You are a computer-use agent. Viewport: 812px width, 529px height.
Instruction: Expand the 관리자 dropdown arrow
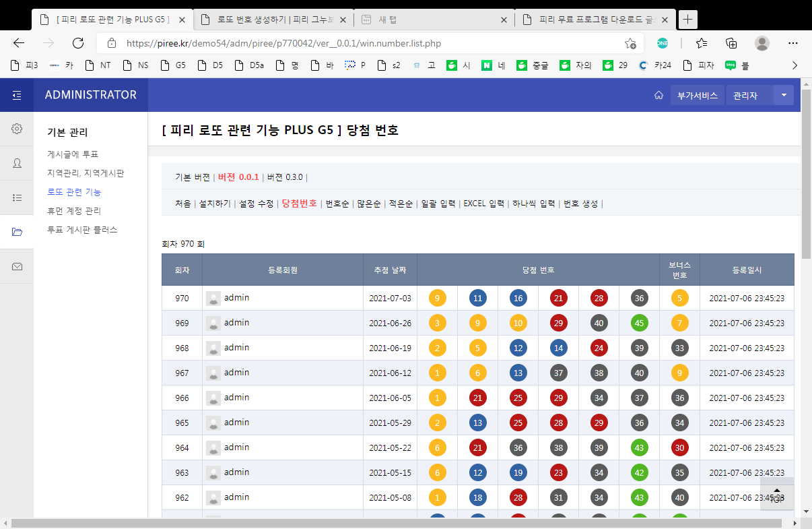click(784, 95)
